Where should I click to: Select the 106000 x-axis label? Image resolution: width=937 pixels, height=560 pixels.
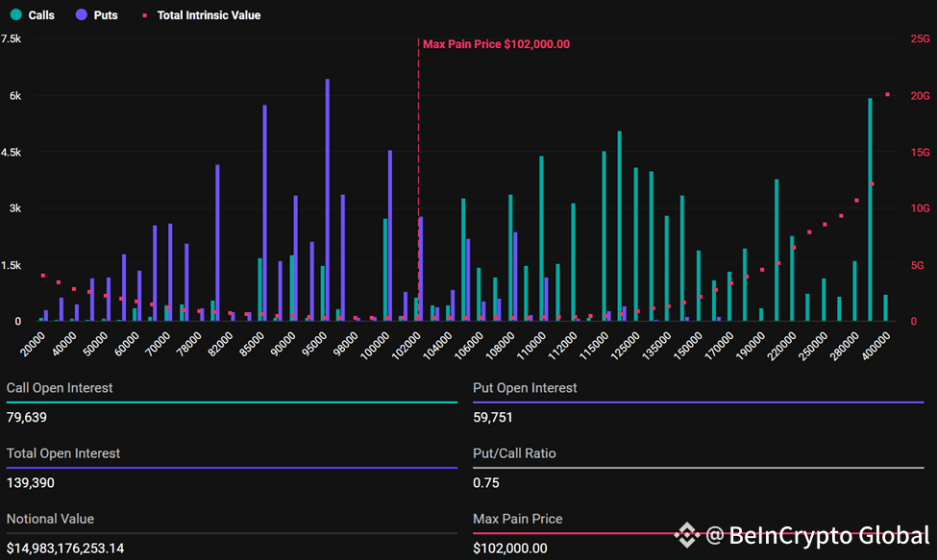point(469,346)
